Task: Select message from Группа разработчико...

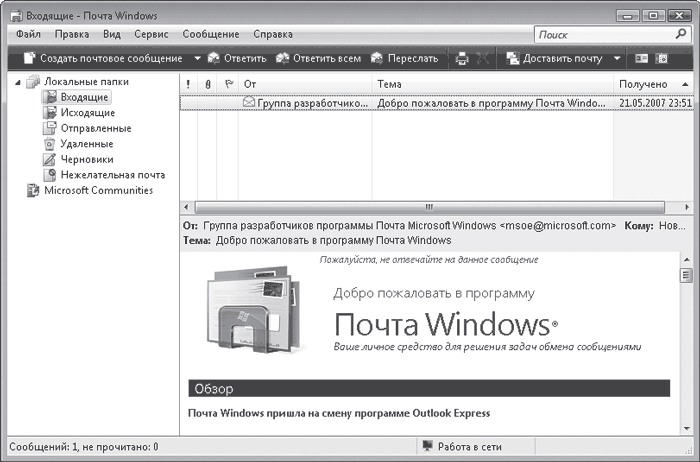Action: 437,103
